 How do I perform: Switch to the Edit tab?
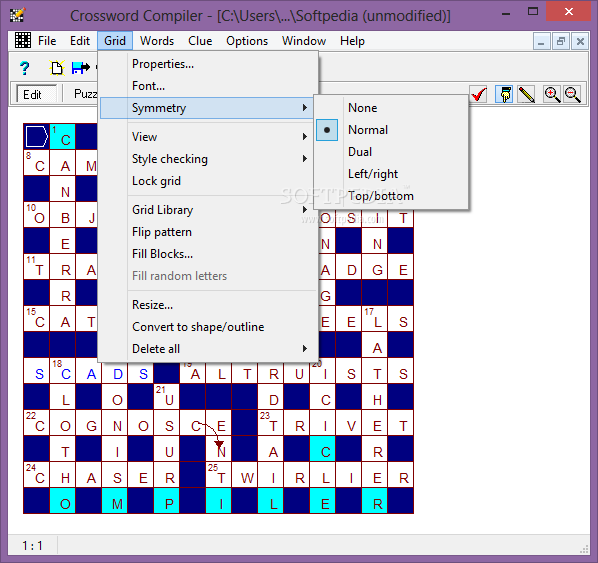coord(36,94)
